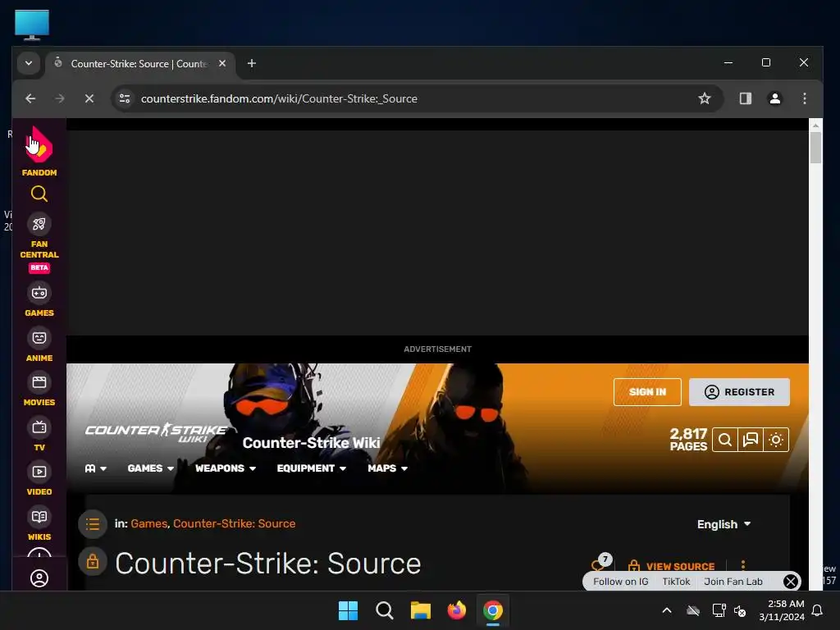Viewport: 840px width, 630px height.
Task: Show hidden system tray icons
Action: [667, 610]
